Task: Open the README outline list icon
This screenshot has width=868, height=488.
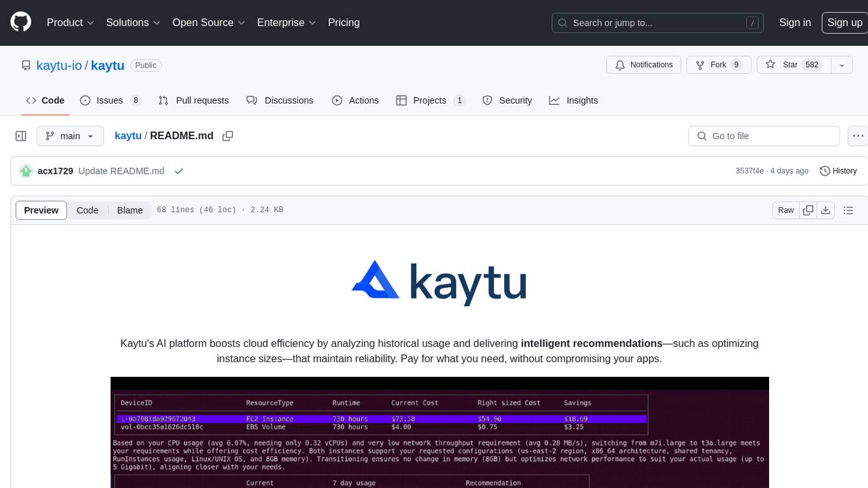Action: 848,210
